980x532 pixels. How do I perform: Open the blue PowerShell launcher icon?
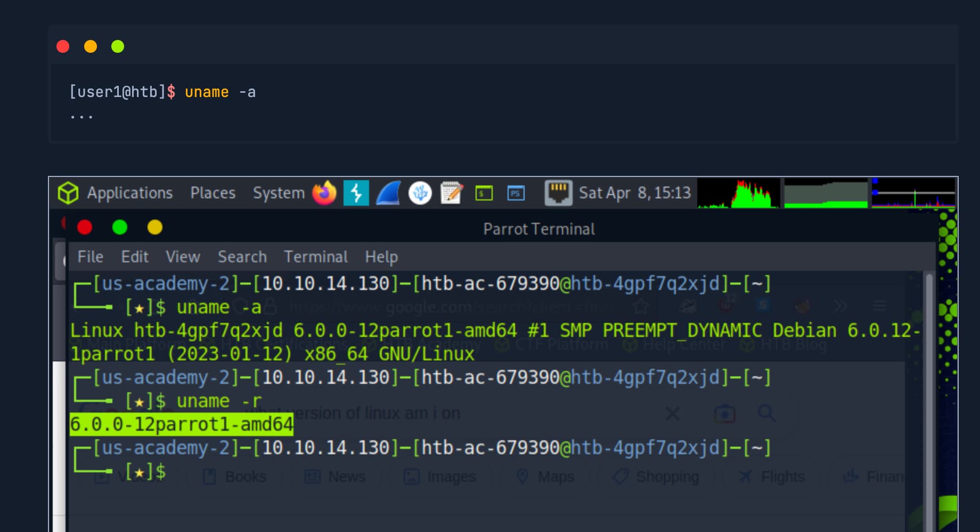pyautogui.click(x=516, y=193)
